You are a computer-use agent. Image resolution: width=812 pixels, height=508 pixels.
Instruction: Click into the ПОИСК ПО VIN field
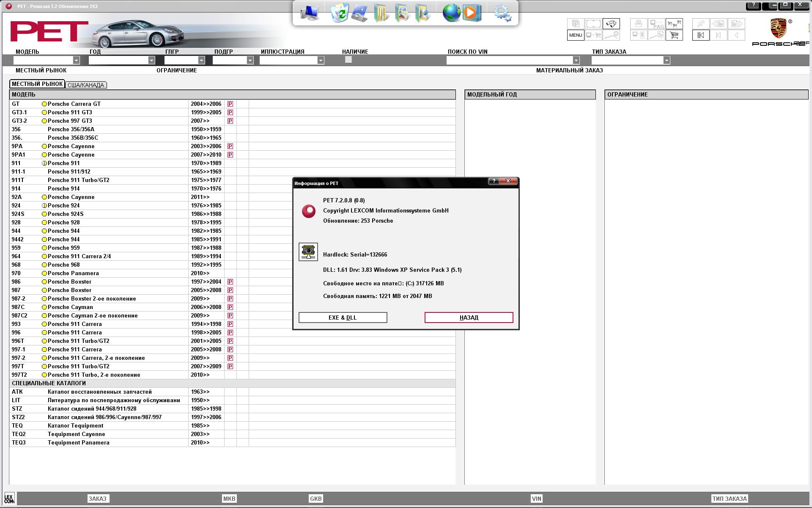[509, 60]
